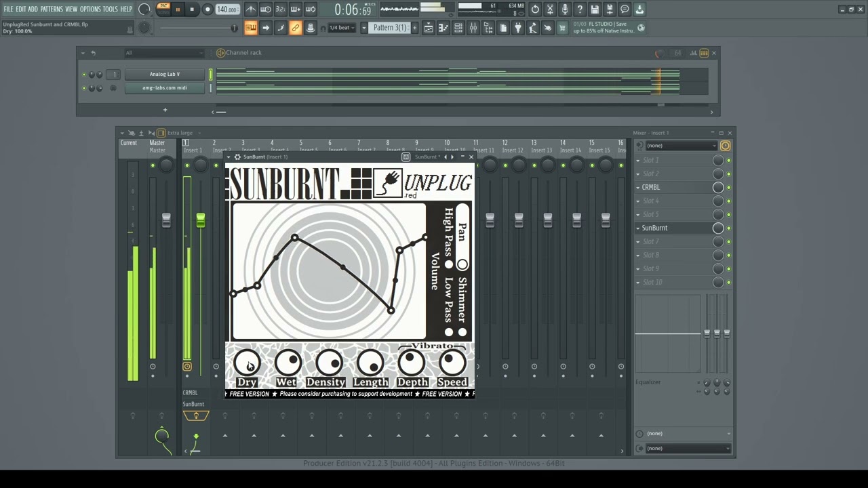868x488 pixels.
Task: Click the tempo field showing 140.000
Action: tap(227, 9)
